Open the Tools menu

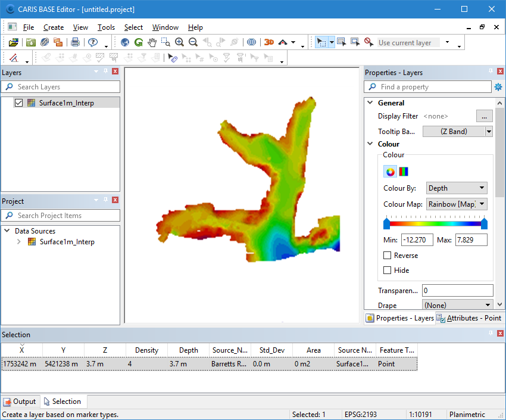(106, 27)
